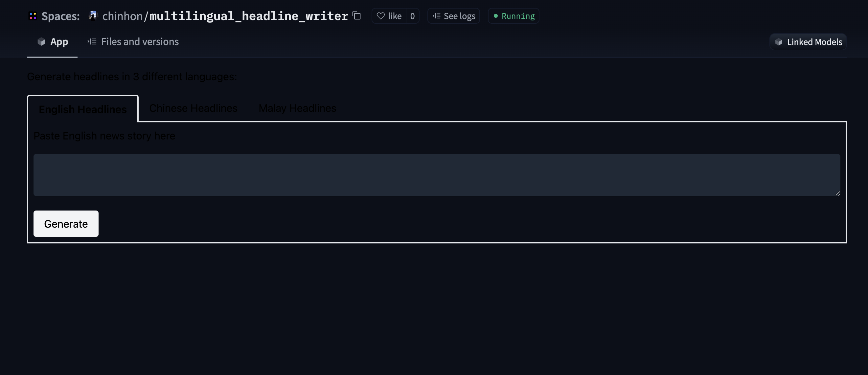Click the cube icon beside App
868x375 pixels.
(41, 42)
